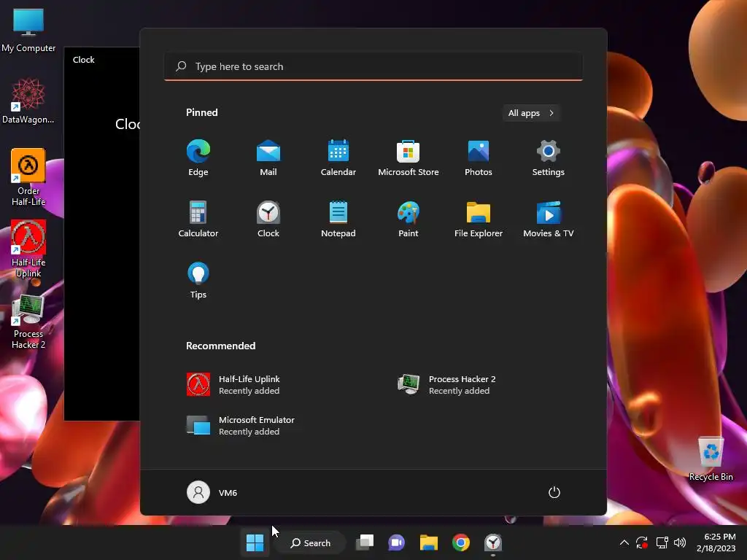Image resolution: width=747 pixels, height=560 pixels.
Task: Select the Order Half-Life desktop shortcut
Action: pyautogui.click(x=28, y=177)
